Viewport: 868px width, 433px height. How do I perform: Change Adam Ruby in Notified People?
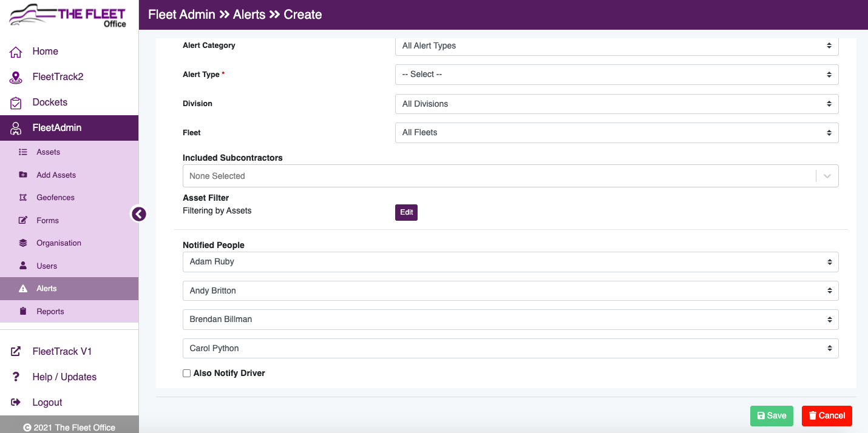point(510,261)
